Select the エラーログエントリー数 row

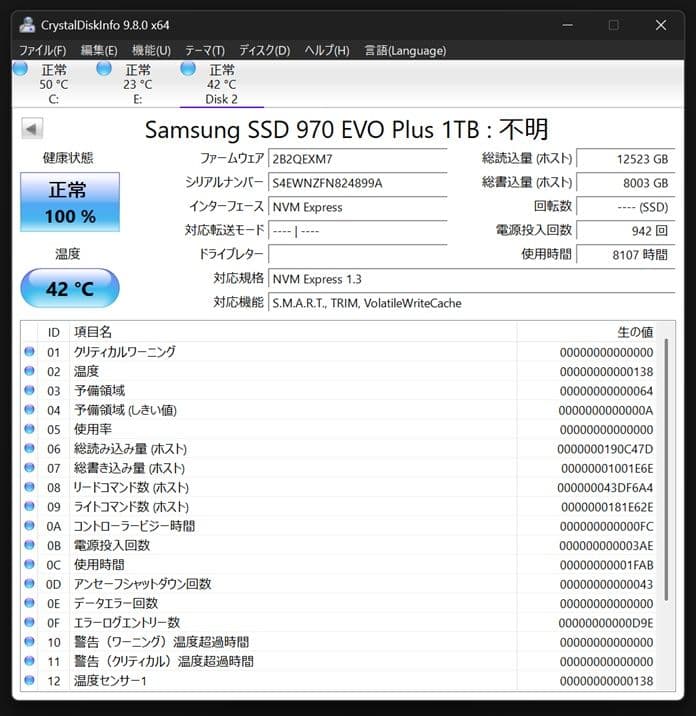coord(339,623)
